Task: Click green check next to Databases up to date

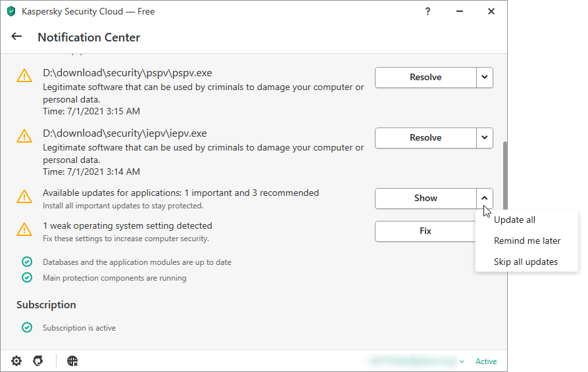Action: (x=27, y=262)
